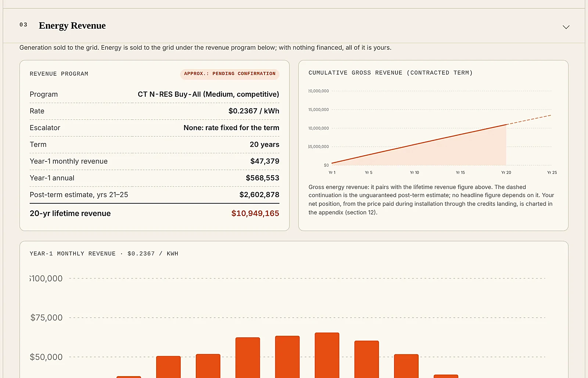The height and width of the screenshot is (378, 588).
Task: Click the '$50,000' axis label in monthly chart
Action: 46,357
